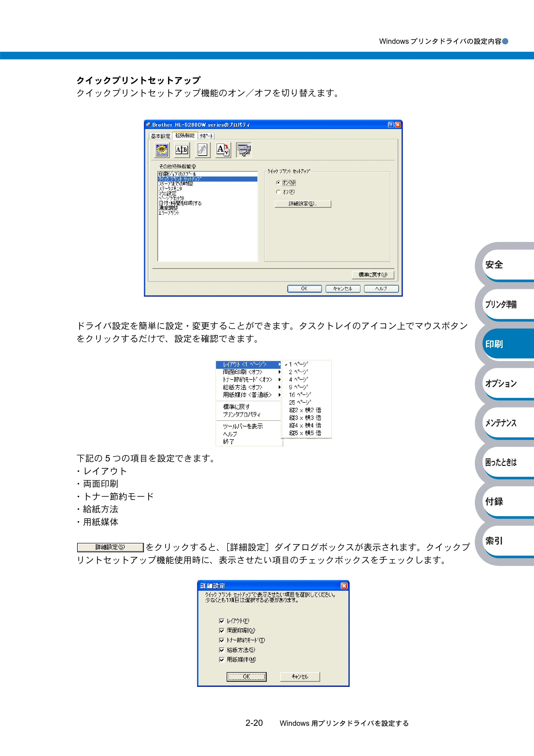
Task: Expand the トナー節約モード <オフ> submenu
Action: [249, 380]
